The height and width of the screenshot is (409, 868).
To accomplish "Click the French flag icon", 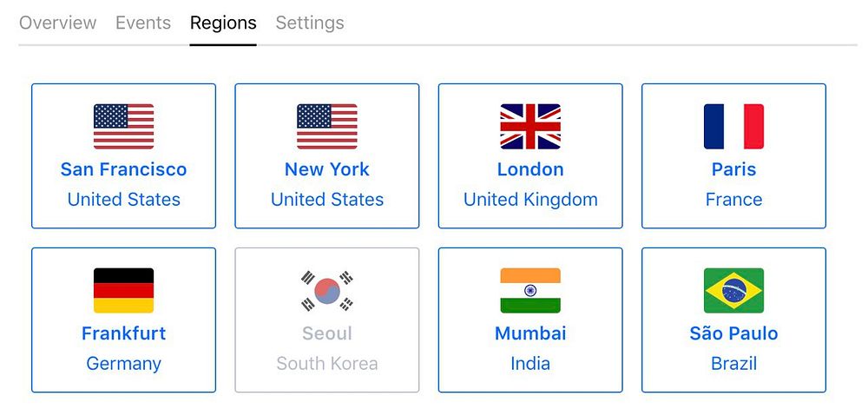I will 733,127.
